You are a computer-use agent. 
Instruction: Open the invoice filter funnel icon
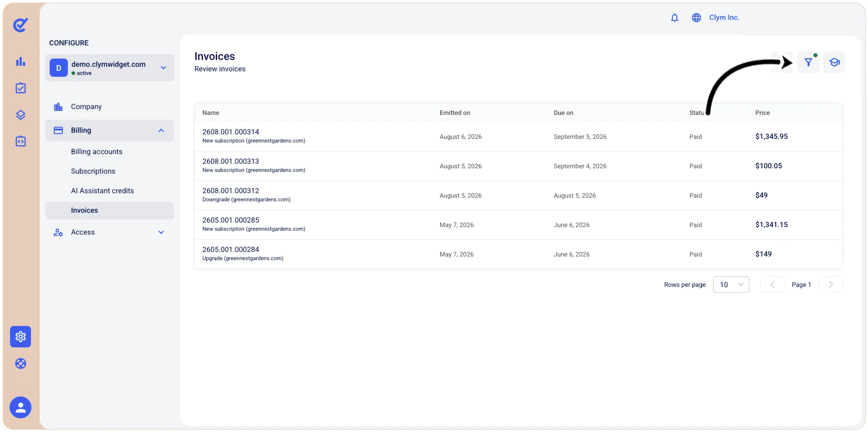point(808,62)
